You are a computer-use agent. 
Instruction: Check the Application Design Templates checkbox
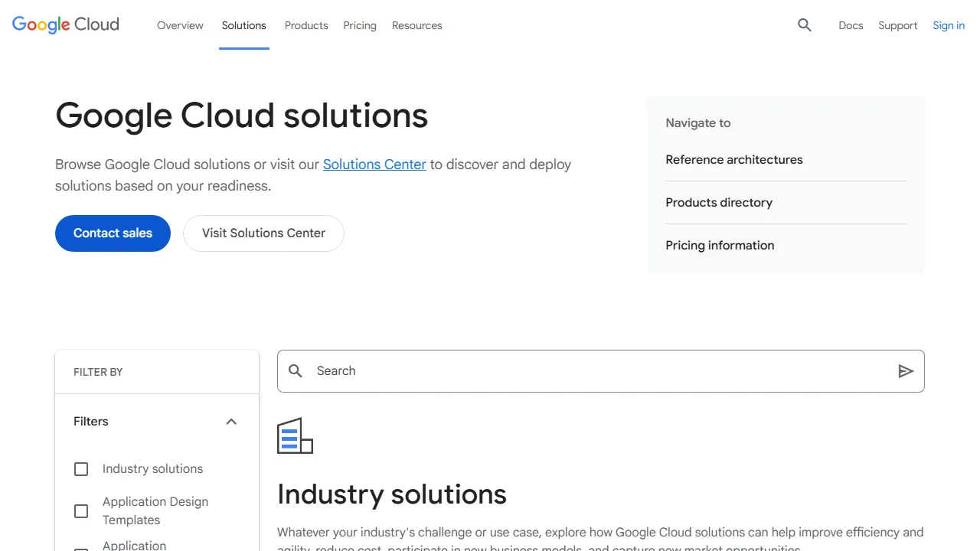[x=81, y=511]
